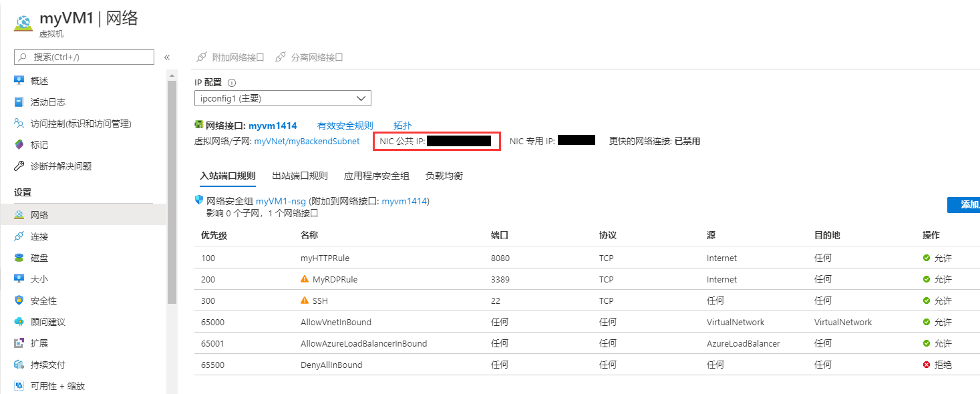This screenshot has width=980, height=394.
Task: Click the 大小 monitor icon
Action: 19,279
